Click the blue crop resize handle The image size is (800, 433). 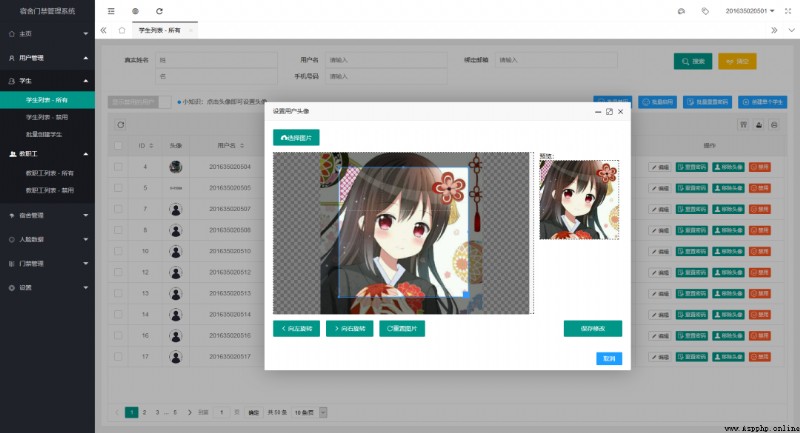[x=466, y=294]
